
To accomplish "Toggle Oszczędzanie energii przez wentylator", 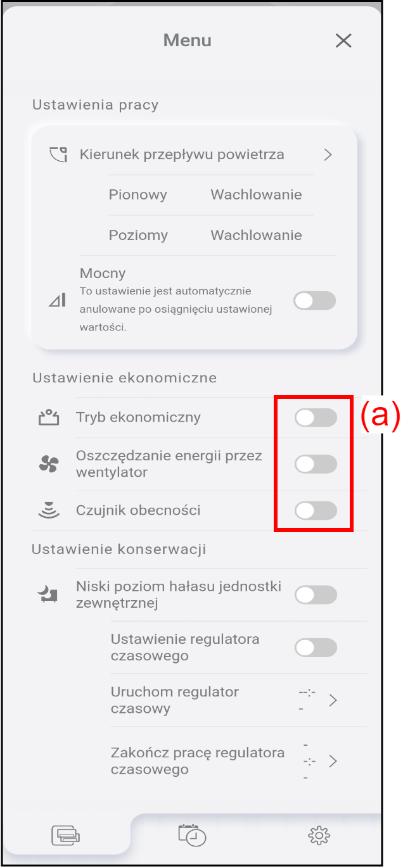I will (x=316, y=465).
